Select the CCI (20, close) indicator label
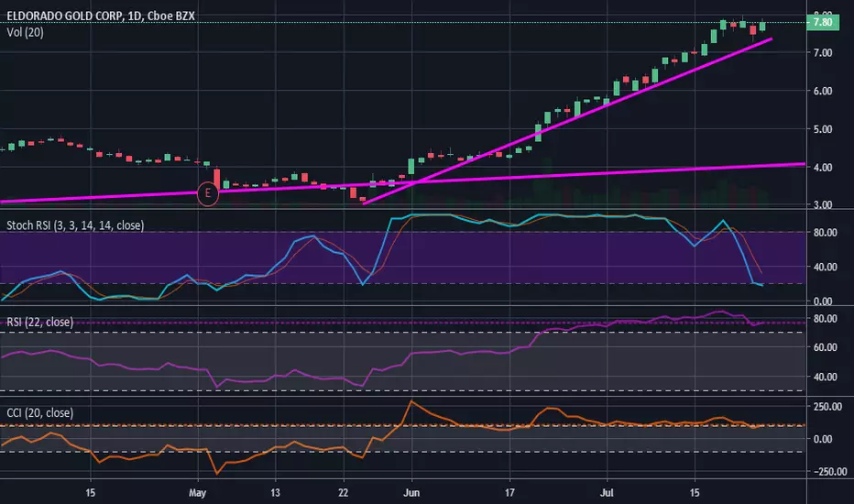This screenshot has width=854, height=504. (39, 413)
